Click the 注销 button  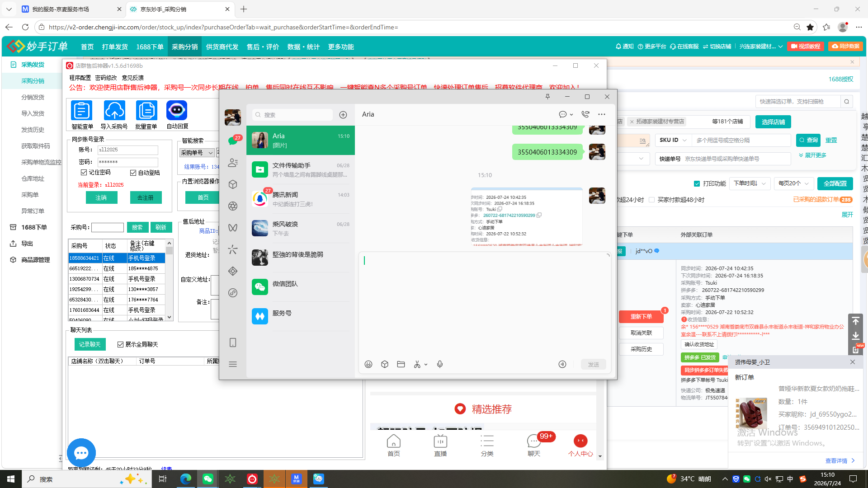click(101, 197)
